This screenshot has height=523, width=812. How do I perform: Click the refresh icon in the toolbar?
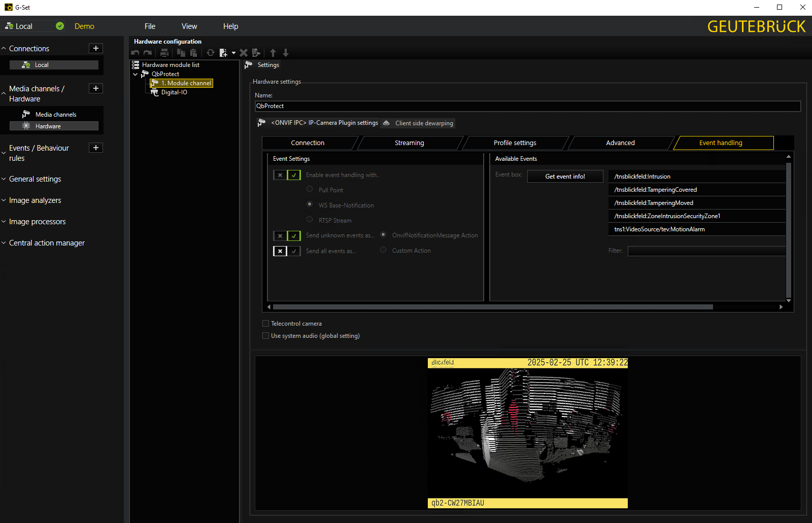pos(210,53)
